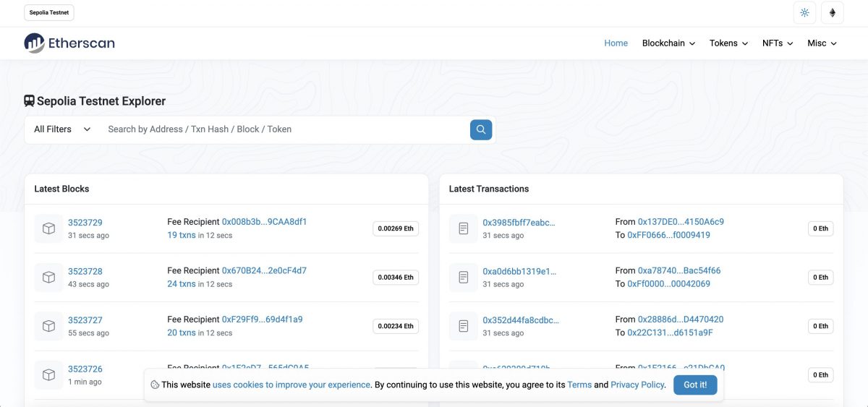Open the cookies usage link
868x407 pixels.
tap(292, 385)
